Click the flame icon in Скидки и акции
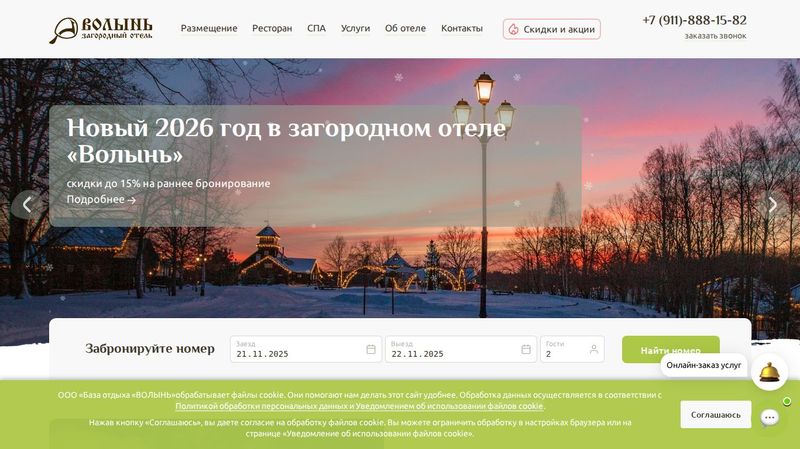The height and width of the screenshot is (449, 800). pyautogui.click(x=514, y=30)
